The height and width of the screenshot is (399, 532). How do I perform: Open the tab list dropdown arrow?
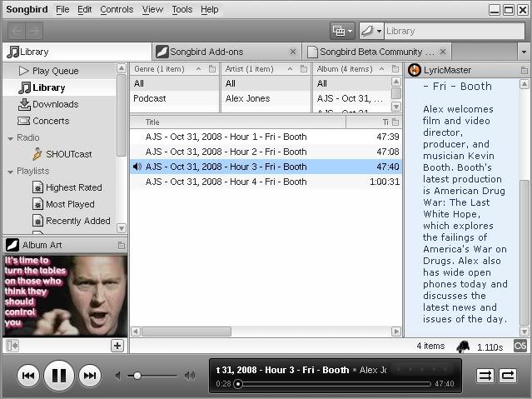coord(524,52)
